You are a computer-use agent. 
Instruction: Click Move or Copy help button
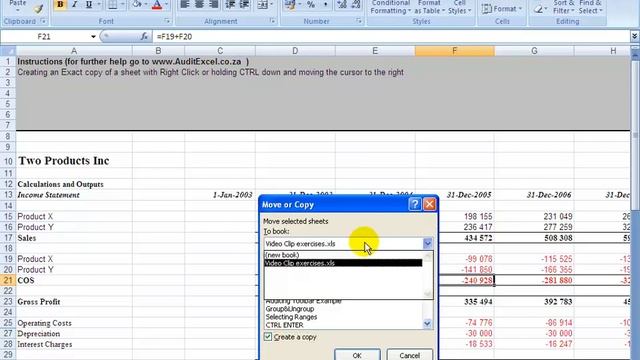[415, 204]
